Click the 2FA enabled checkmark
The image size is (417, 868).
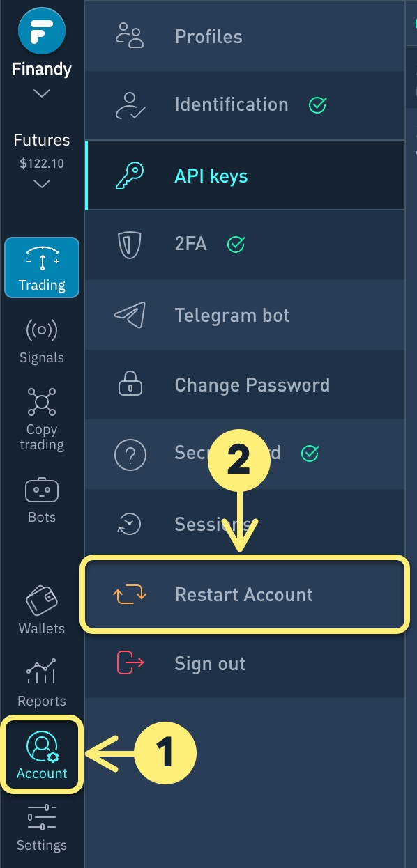tap(236, 245)
